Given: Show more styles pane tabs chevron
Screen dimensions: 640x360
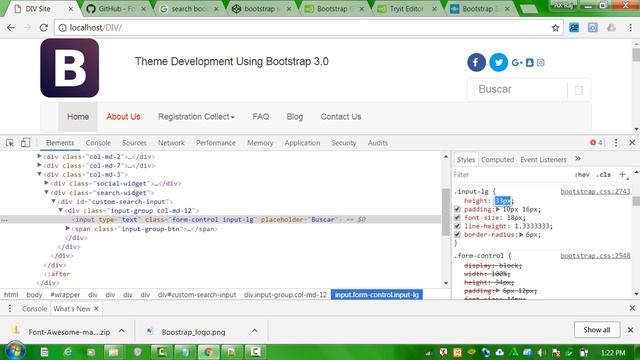Looking at the screenshot, I should click(578, 159).
